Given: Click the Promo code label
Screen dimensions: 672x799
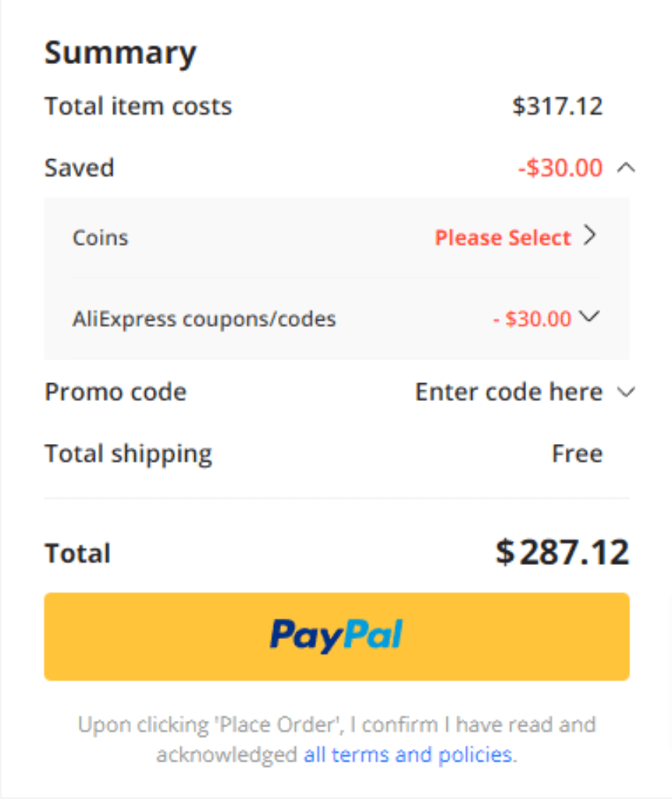Looking at the screenshot, I should 116,392.
